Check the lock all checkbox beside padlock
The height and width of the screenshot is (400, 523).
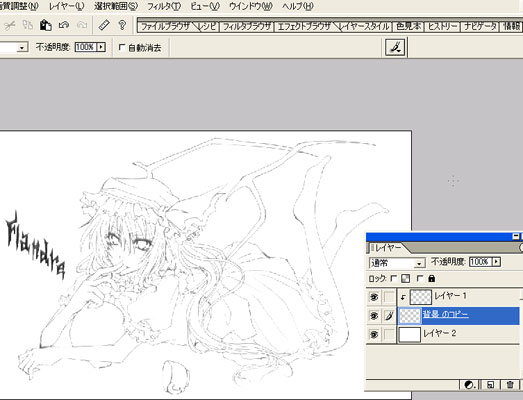[420, 278]
